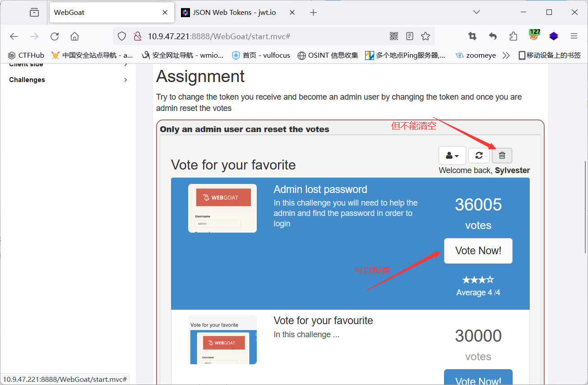Open new tab with plus icon
This screenshot has width=588, height=385.
tap(314, 13)
